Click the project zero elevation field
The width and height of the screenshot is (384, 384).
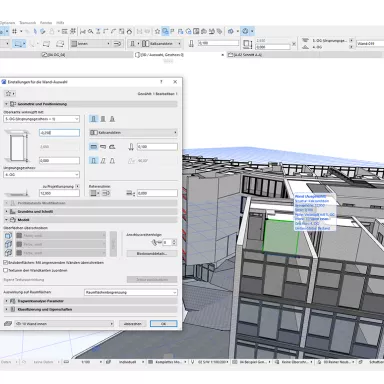(x=59, y=193)
